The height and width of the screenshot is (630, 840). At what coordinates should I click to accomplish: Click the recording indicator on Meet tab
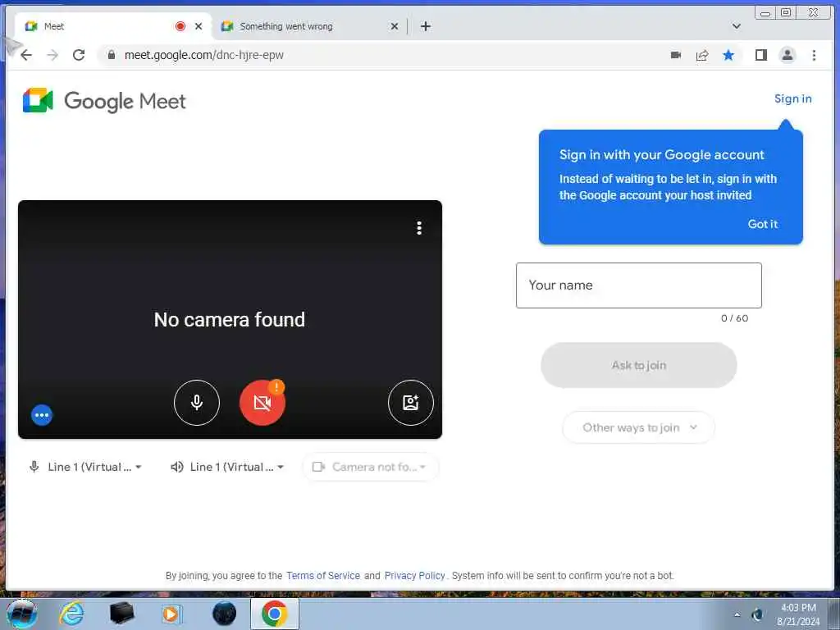[180, 26]
